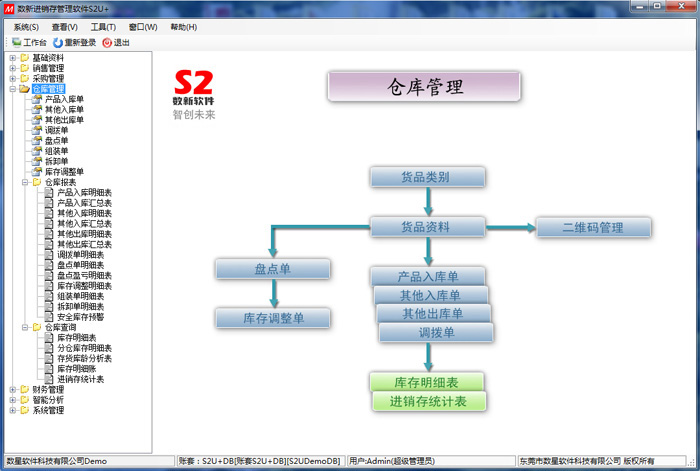Expand the 销售管理 tree node

[13, 68]
